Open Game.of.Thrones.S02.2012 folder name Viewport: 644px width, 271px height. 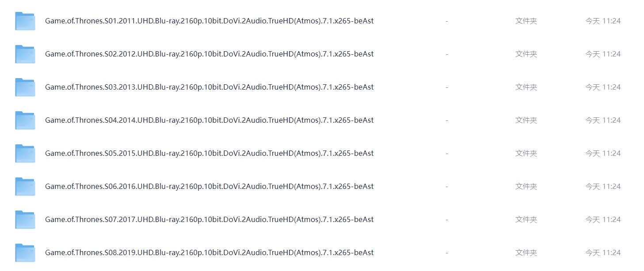pos(210,54)
